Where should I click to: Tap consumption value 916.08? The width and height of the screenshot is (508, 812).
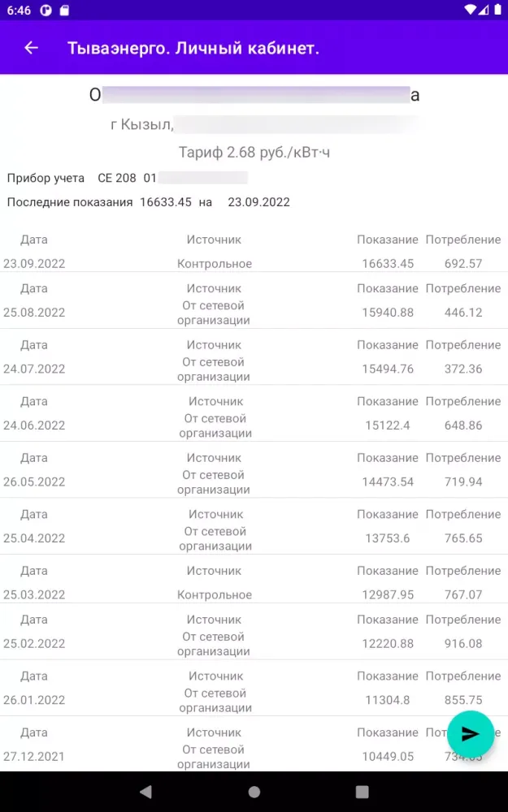(x=463, y=644)
